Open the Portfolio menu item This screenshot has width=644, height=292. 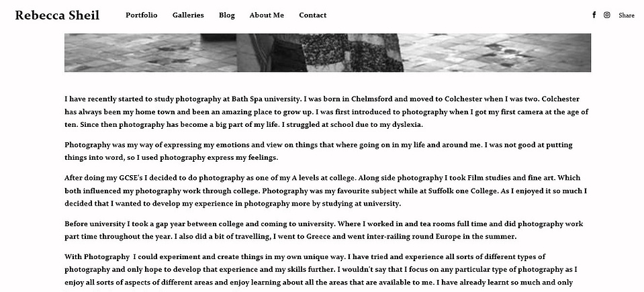(x=141, y=15)
